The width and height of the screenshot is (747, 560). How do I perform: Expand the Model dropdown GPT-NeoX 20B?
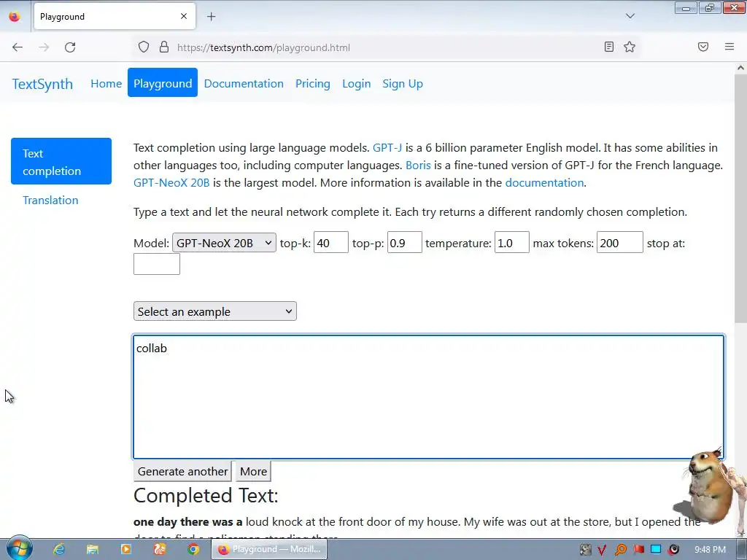pos(224,243)
